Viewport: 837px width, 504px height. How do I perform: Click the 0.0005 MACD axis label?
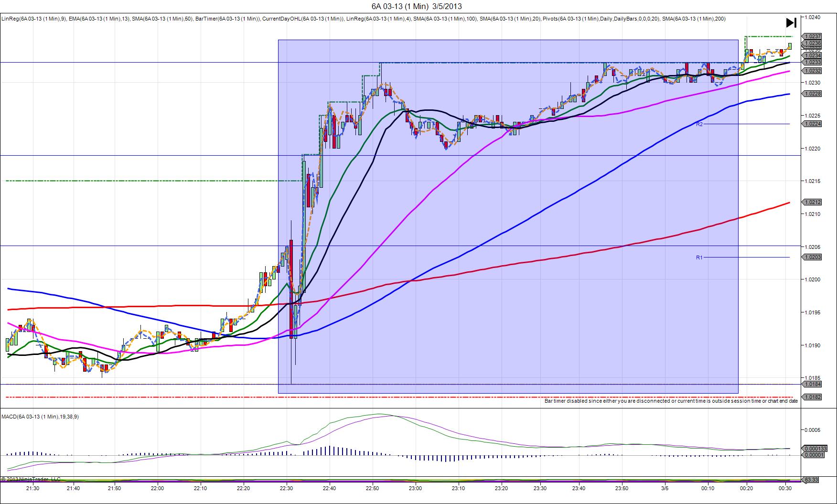click(813, 430)
